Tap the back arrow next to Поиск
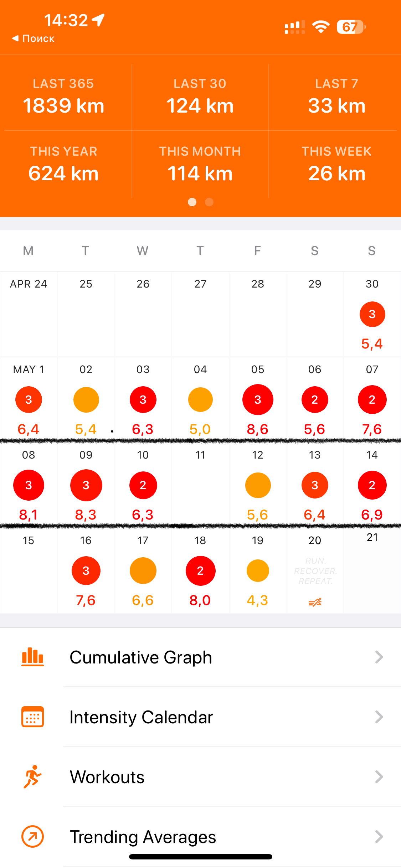Viewport: 401px width, 868px height. tap(15, 38)
